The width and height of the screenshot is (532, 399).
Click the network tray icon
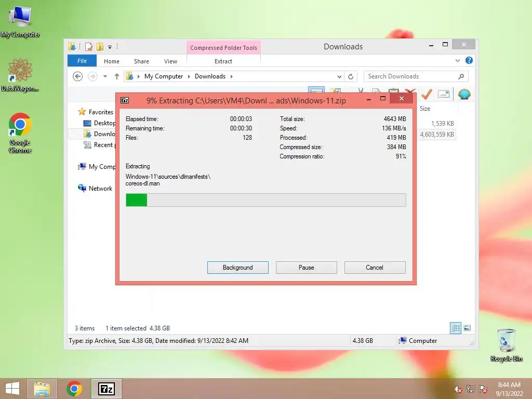pos(471,389)
